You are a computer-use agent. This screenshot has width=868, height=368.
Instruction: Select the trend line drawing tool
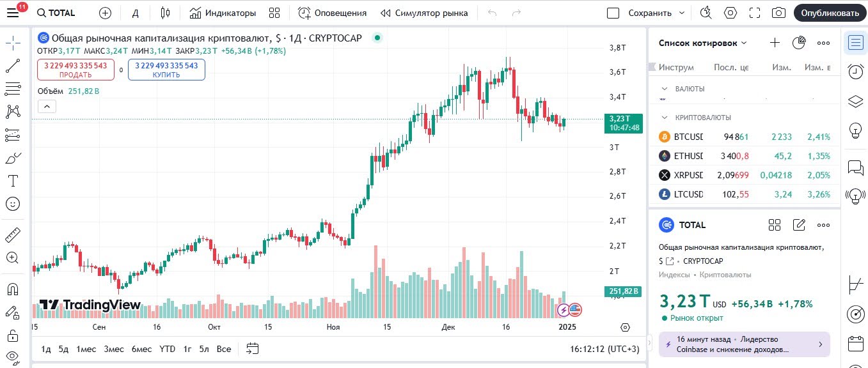[13, 66]
